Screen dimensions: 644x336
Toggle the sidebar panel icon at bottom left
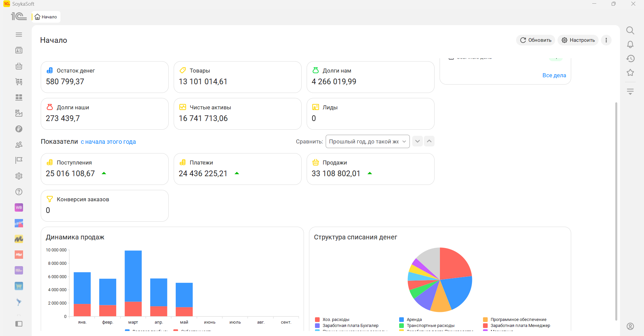[x=19, y=324]
